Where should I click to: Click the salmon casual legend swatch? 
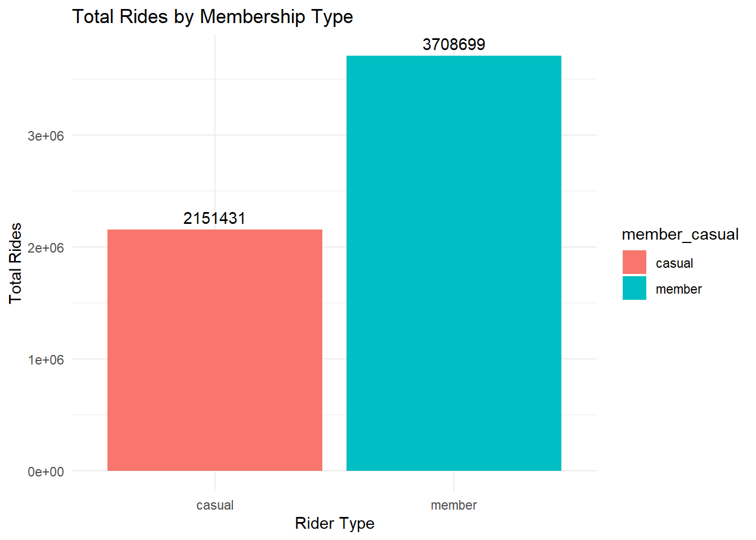point(634,263)
